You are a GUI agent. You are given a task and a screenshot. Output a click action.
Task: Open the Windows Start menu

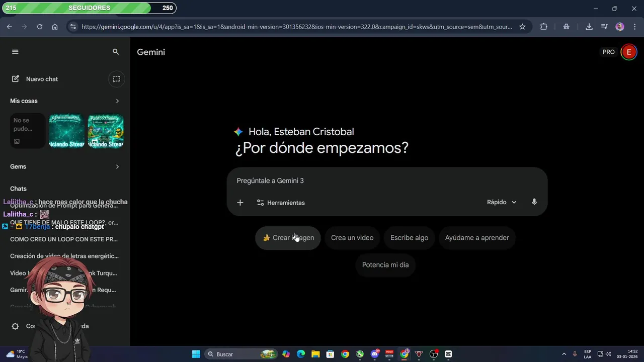pyautogui.click(x=196, y=354)
